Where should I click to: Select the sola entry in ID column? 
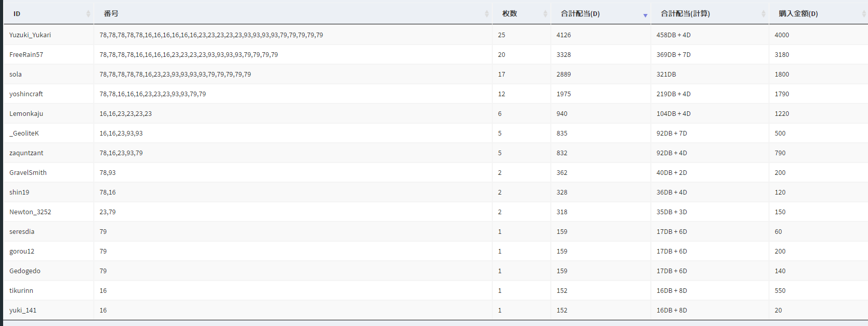pyautogui.click(x=16, y=75)
